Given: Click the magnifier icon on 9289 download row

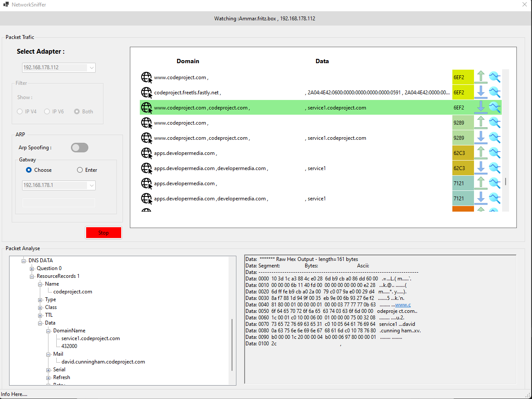Looking at the screenshot, I should pos(495,137).
